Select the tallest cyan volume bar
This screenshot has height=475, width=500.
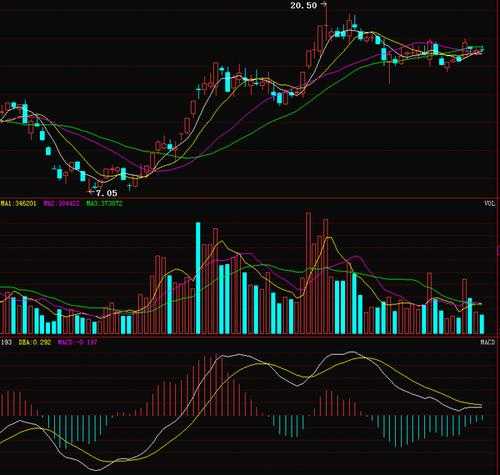tap(198, 278)
